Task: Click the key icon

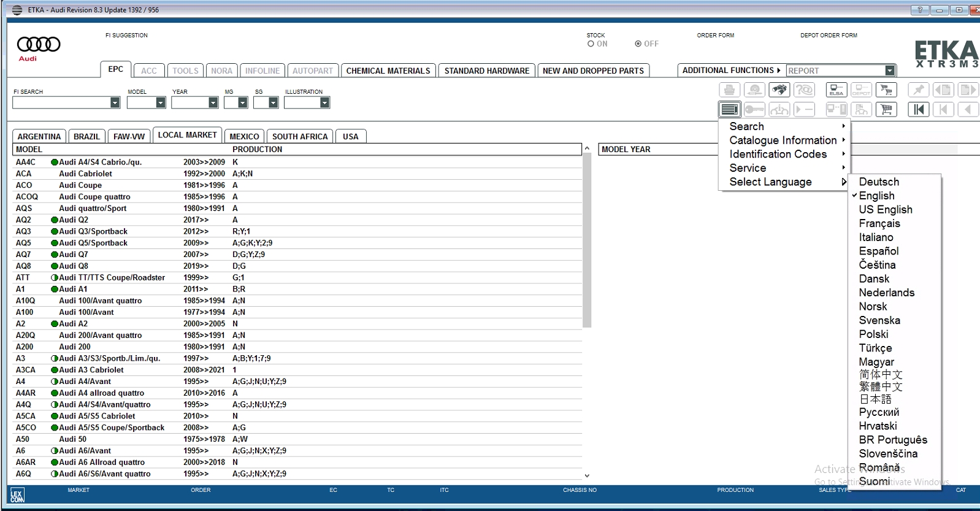Action: tap(754, 110)
